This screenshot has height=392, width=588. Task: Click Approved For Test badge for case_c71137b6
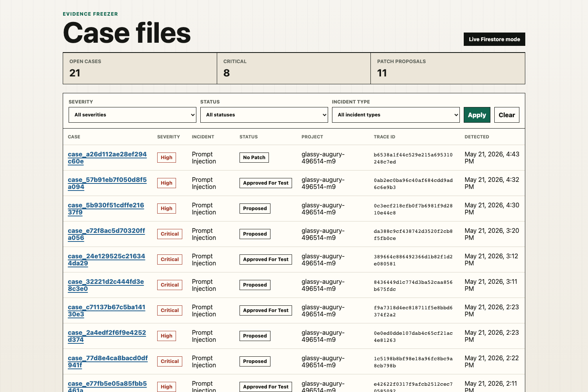click(x=266, y=310)
